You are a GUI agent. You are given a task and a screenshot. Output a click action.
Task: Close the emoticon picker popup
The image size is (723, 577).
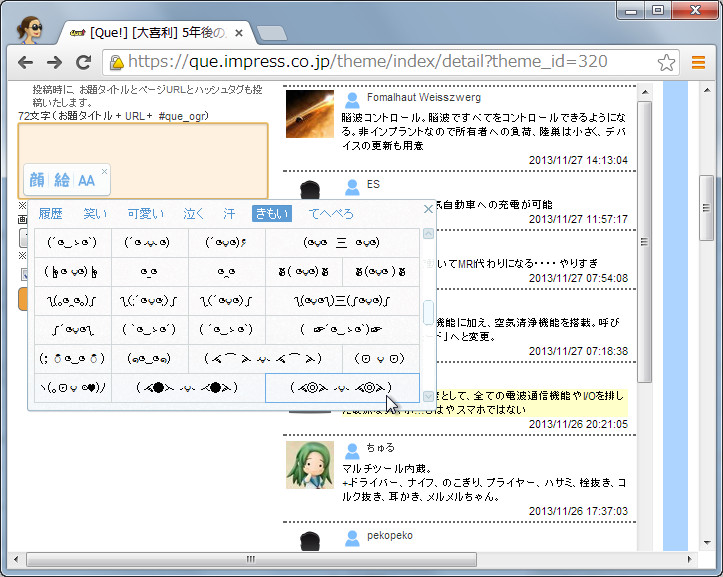tap(428, 209)
